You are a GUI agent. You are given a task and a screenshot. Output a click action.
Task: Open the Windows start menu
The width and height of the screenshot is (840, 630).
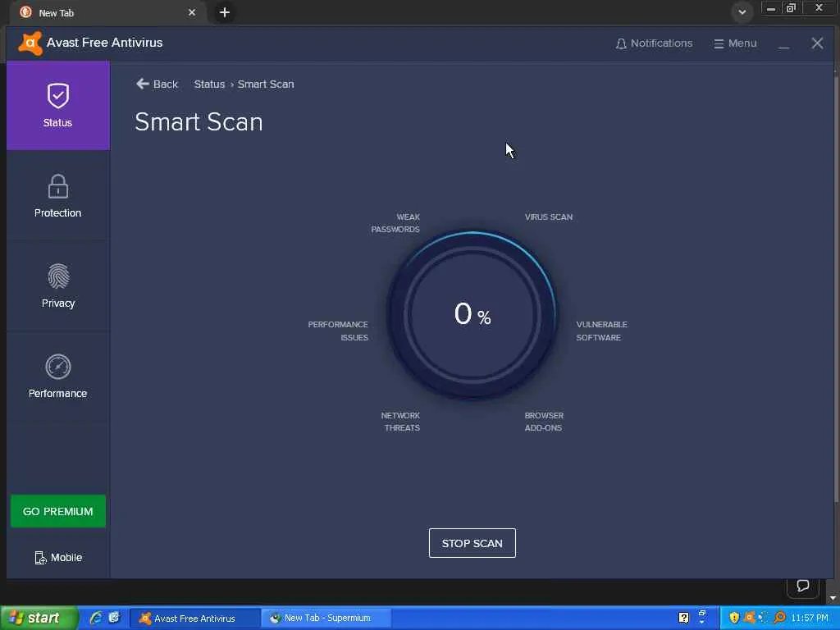39,618
